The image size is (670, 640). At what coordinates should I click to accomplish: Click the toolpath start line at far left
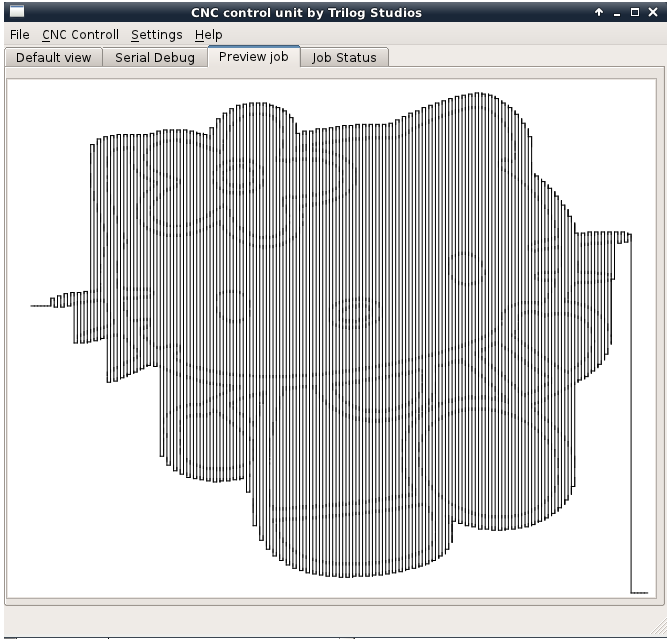[x=40, y=305]
